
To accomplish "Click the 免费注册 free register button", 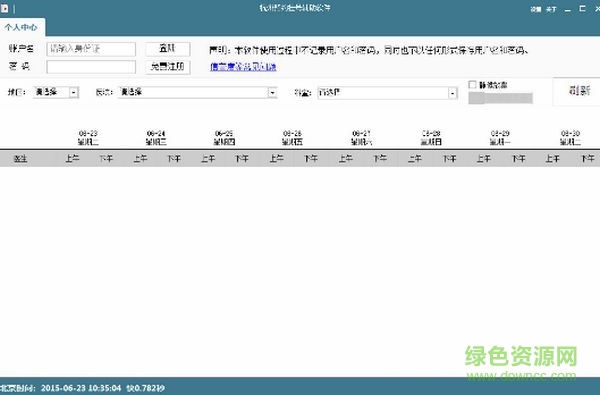I will pyautogui.click(x=168, y=67).
